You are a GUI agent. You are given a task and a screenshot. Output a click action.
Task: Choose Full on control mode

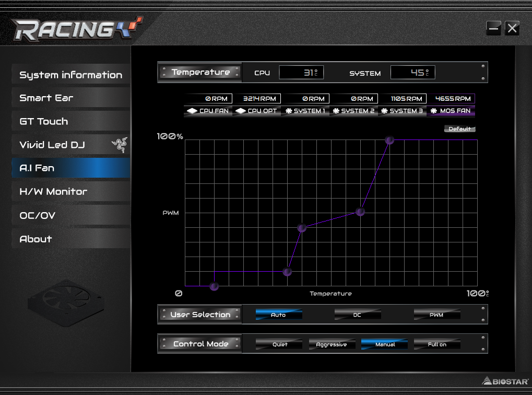click(437, 344)
